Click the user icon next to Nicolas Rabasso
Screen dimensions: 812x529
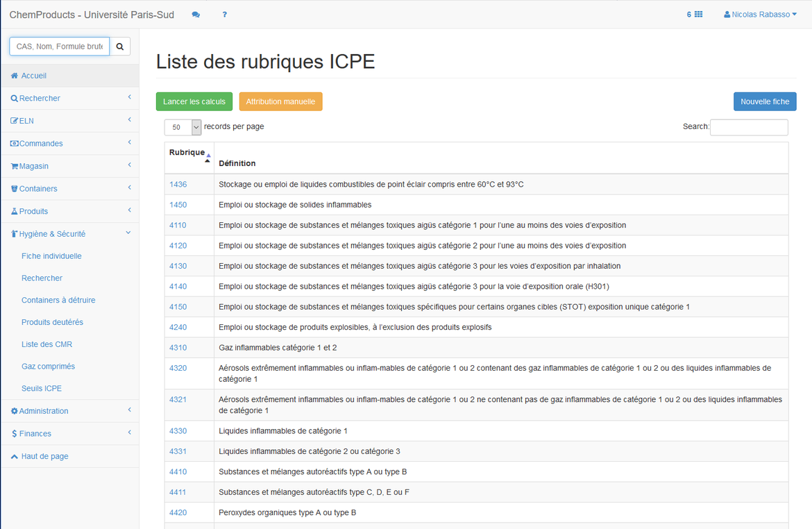[x=727, y=15]
